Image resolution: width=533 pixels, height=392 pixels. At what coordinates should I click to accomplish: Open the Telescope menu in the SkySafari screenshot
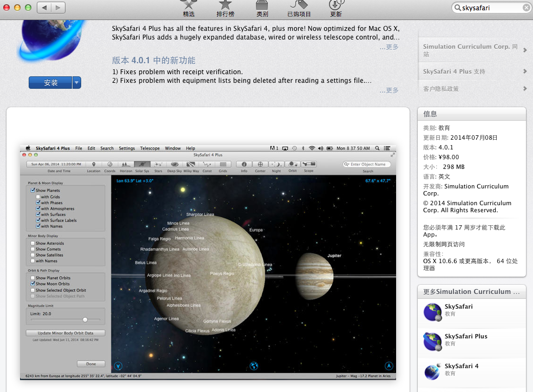[150, 148]
